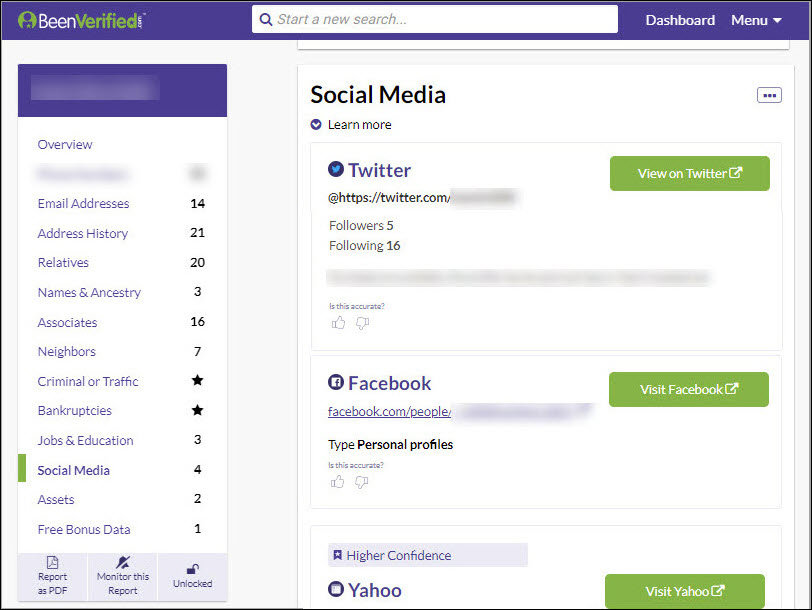The image size is (812, 610).
Task: Thumbs down the Twitter result
Action: point(362,324)
